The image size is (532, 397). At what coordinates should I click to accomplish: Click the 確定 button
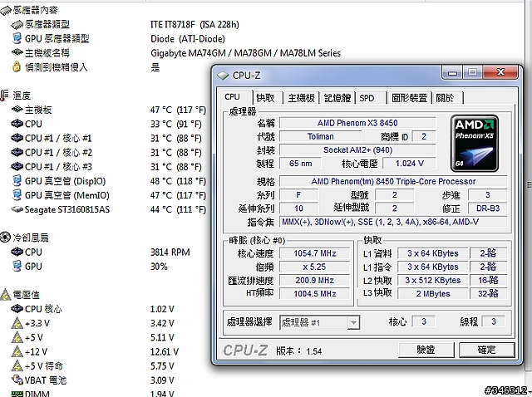click(486, 350)
